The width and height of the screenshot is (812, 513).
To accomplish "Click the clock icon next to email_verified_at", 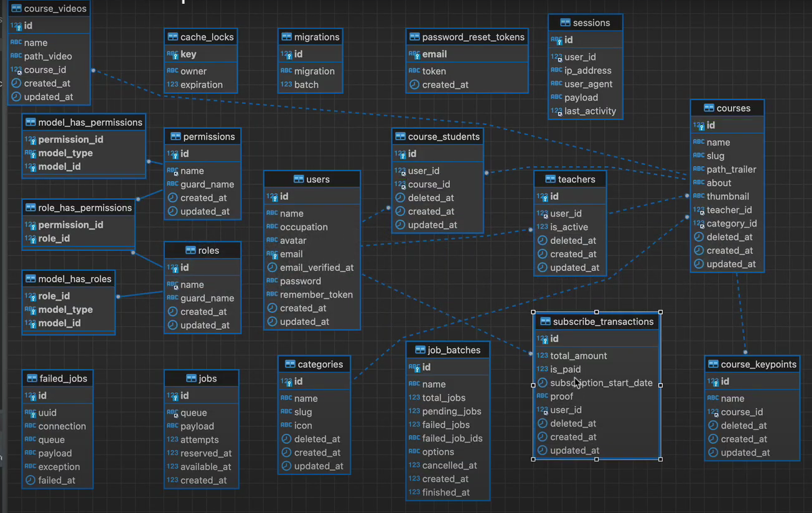I will click(x=272, y=268).
